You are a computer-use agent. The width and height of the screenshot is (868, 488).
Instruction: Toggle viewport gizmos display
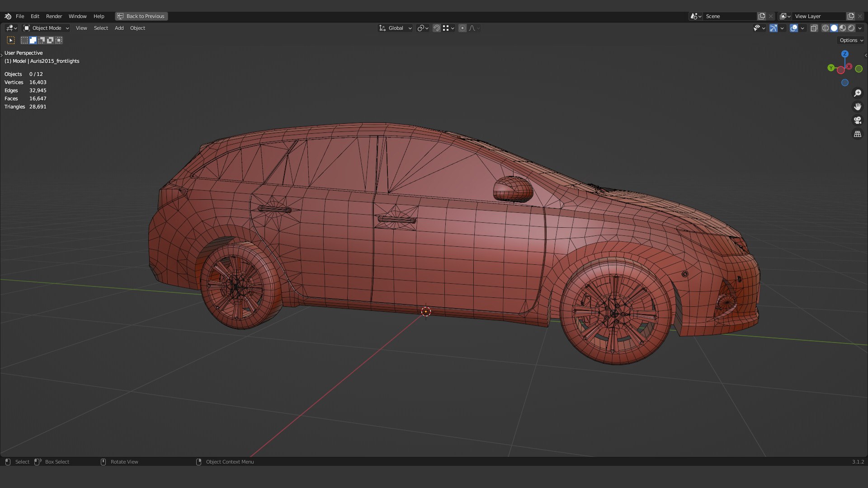pyautogui.click(x=774, y=28)
